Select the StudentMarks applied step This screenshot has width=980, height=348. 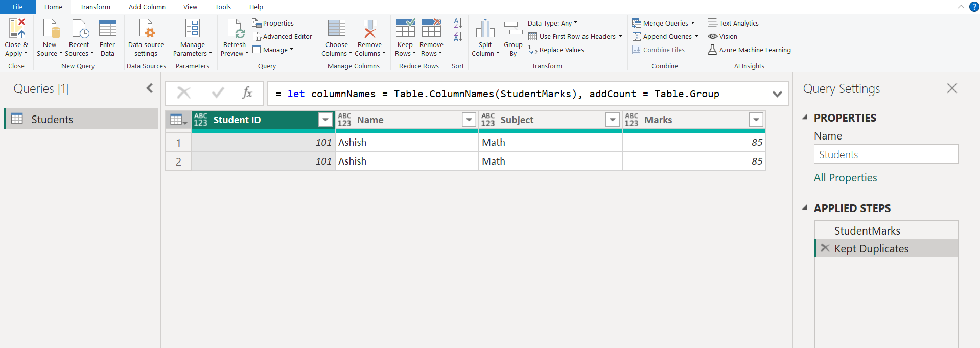pos(867,230)
